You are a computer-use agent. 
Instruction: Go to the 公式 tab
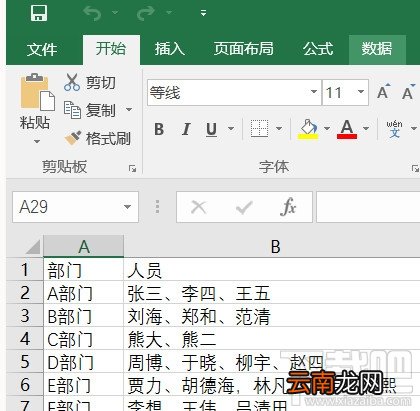click(318, 49)
